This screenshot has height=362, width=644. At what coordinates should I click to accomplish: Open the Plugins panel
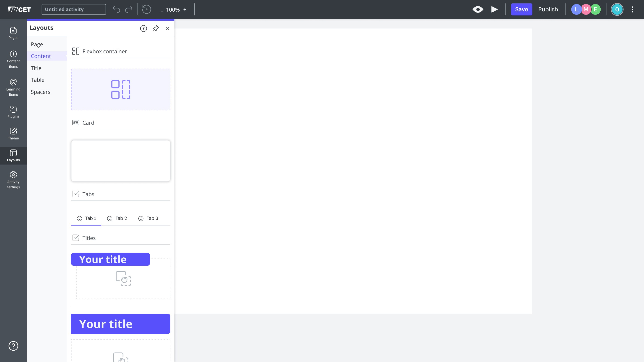pyautogui.click(x=13, y=112)
